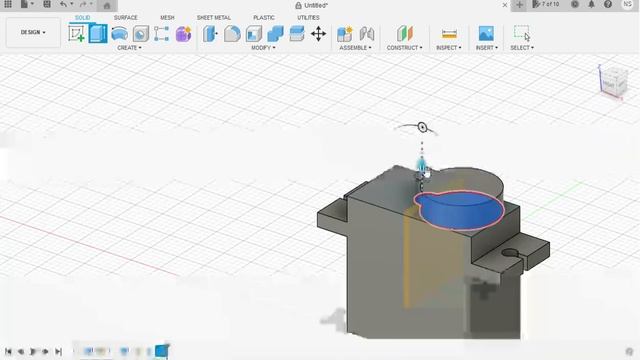Click the Save icon

[47, 4]
